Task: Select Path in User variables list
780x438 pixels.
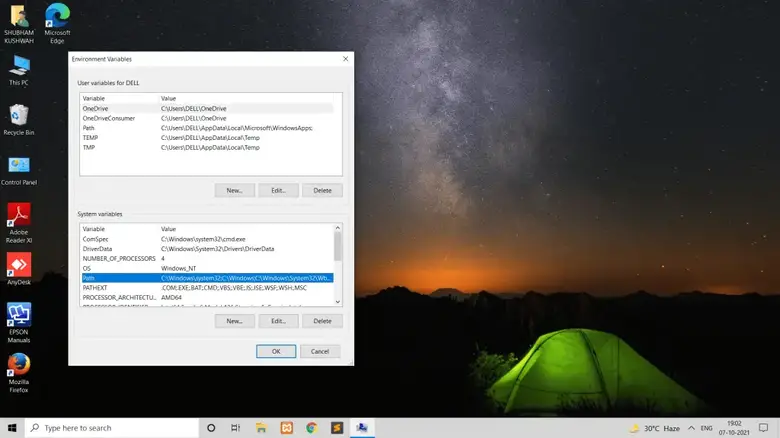Action: 207,128
